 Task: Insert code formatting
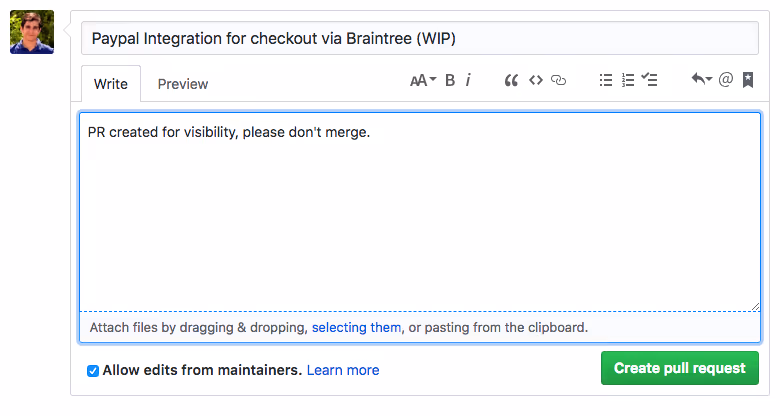pyautogui.click(x=536, y=80)
